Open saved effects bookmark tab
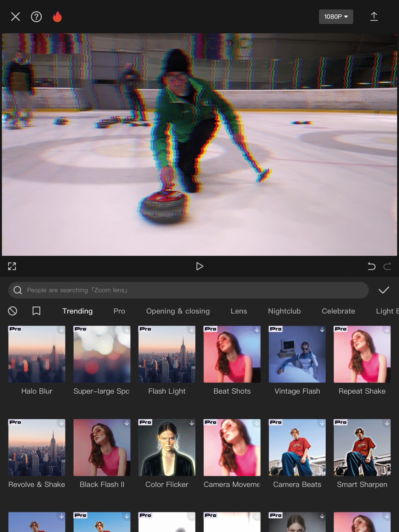The width and height of the screenshot is (399, 532). click(x=36, y=311)
